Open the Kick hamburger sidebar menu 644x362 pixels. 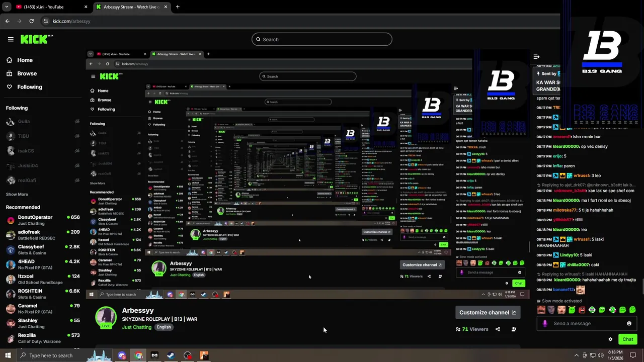coord(11,39)
